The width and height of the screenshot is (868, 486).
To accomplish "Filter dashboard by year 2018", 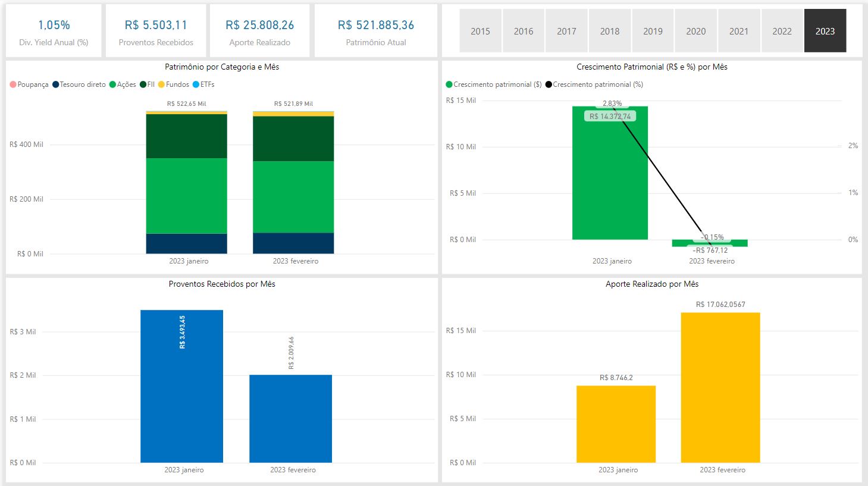I will 610,31.
